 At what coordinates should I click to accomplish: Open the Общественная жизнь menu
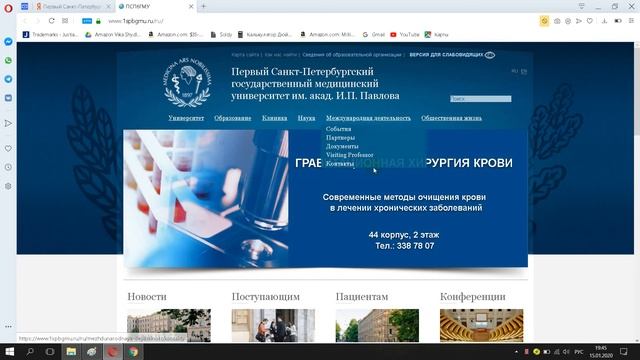pos(451,118)
